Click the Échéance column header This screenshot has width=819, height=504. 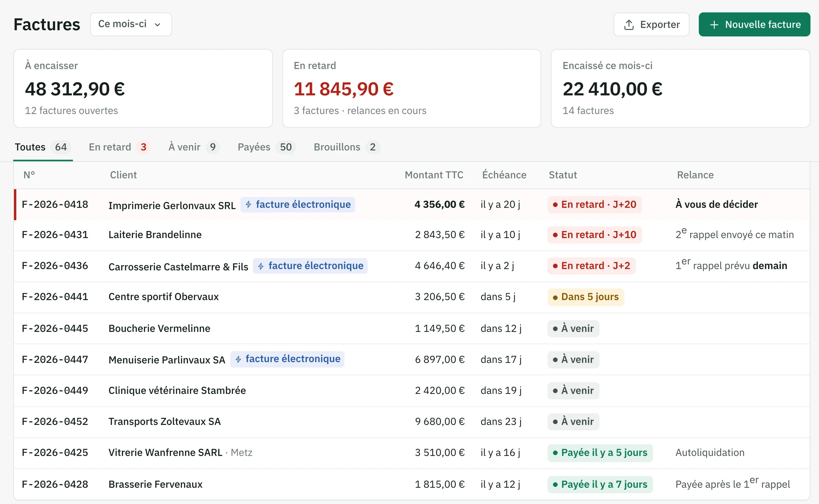coord(504,175)
